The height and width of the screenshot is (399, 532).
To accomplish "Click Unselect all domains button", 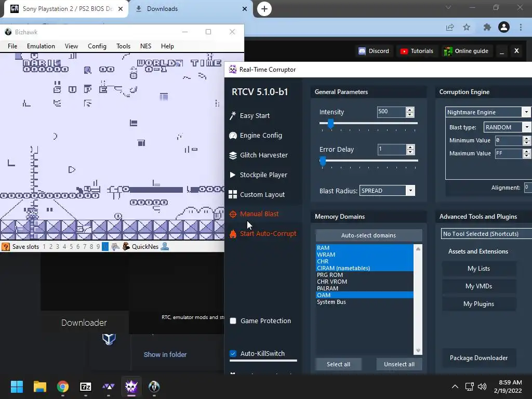I will tap(400, 364).
